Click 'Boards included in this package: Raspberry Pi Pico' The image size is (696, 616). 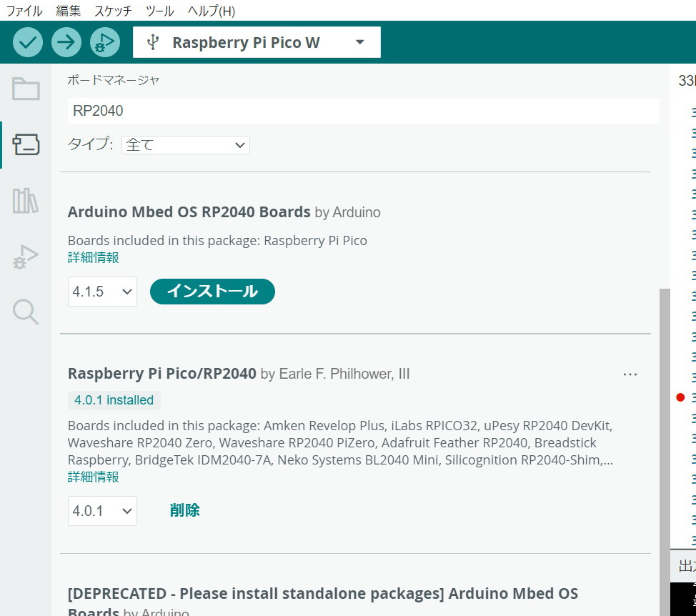pyautogui.click(x=217, y=241)
